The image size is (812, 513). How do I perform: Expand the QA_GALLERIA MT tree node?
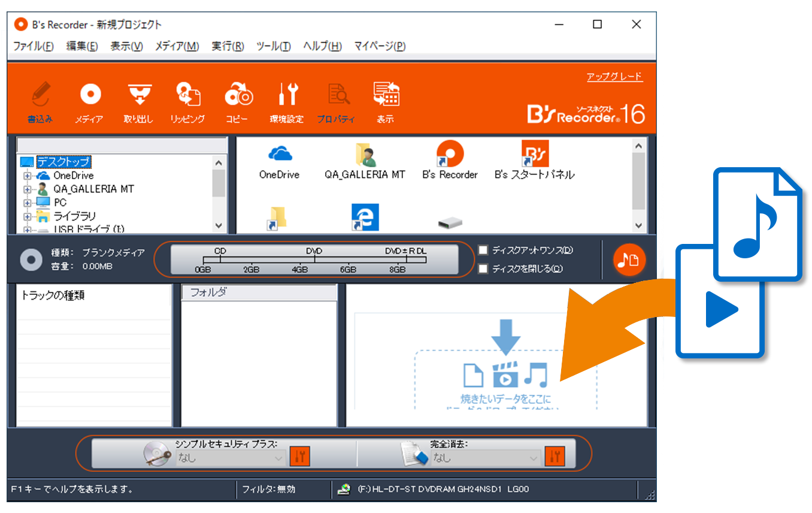pyautogui.click(x=27, y=189)
